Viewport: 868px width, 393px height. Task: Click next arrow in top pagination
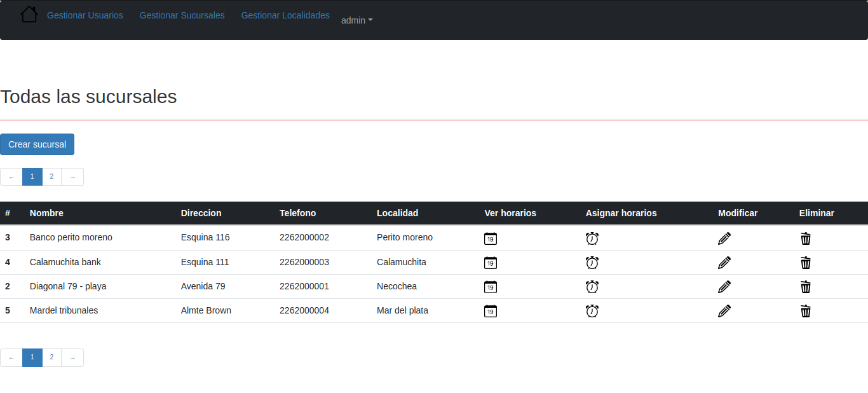click(72, 177)
